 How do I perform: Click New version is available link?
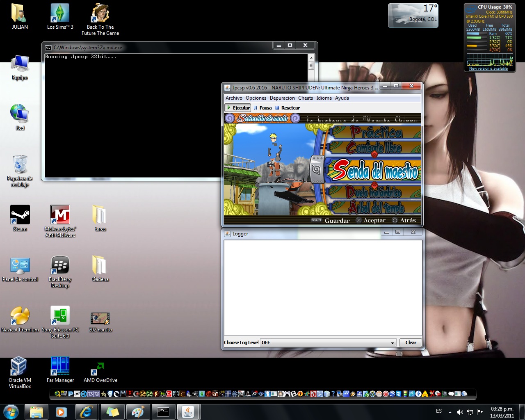coord(488,68)
